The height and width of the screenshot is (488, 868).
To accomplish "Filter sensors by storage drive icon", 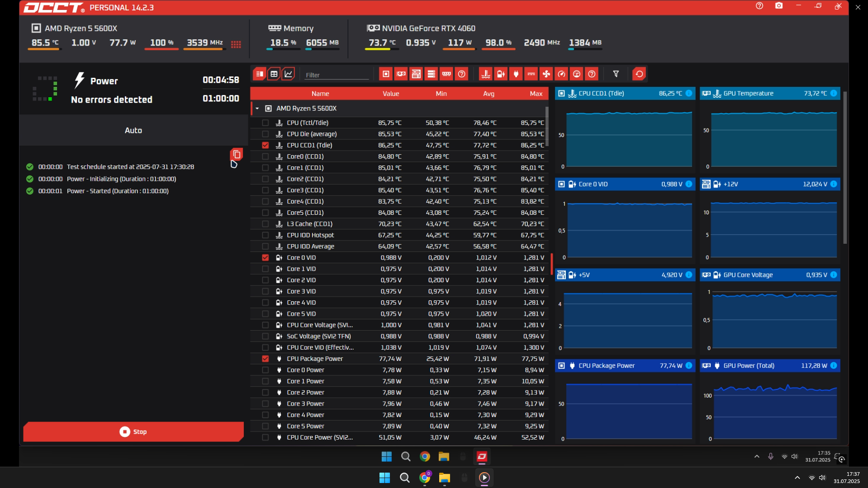I will [x=432, y=74].
